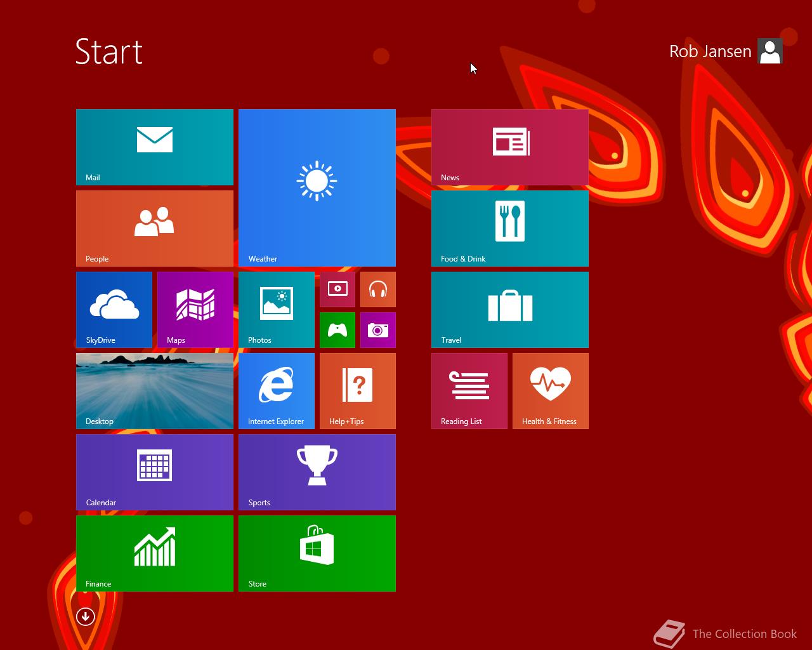This screenshot has height=650, width=812.
Task: Open the Calendar tile
Action: tap(155, 472)
